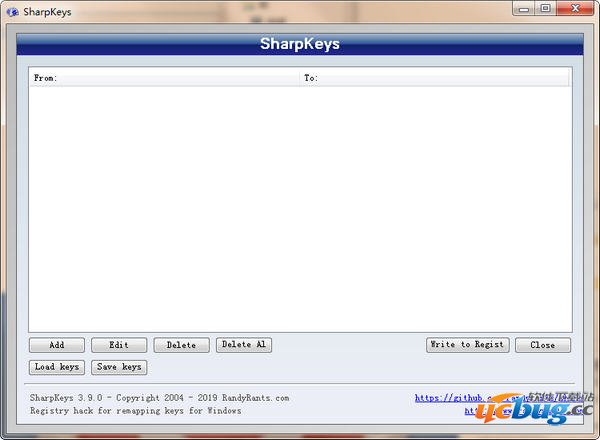This screenshot has height=440, width=600.
Task: Click the Delete button
Action: [x=181, y=345]
